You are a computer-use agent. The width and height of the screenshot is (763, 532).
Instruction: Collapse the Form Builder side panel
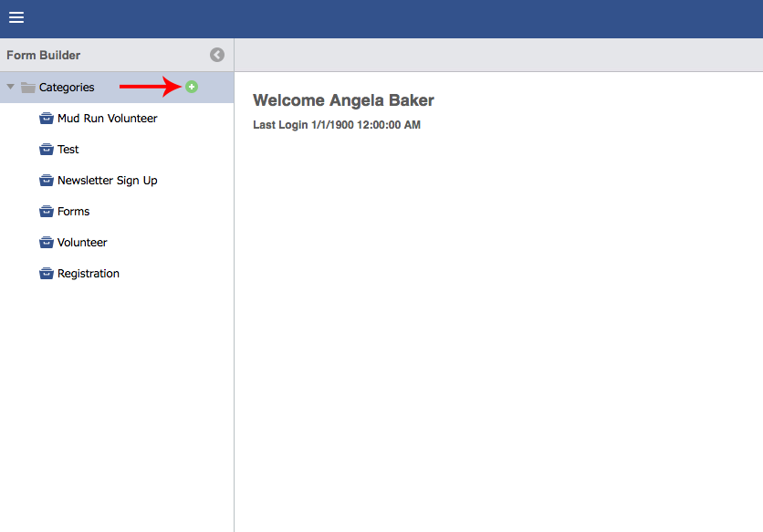[x=217, y=55]
